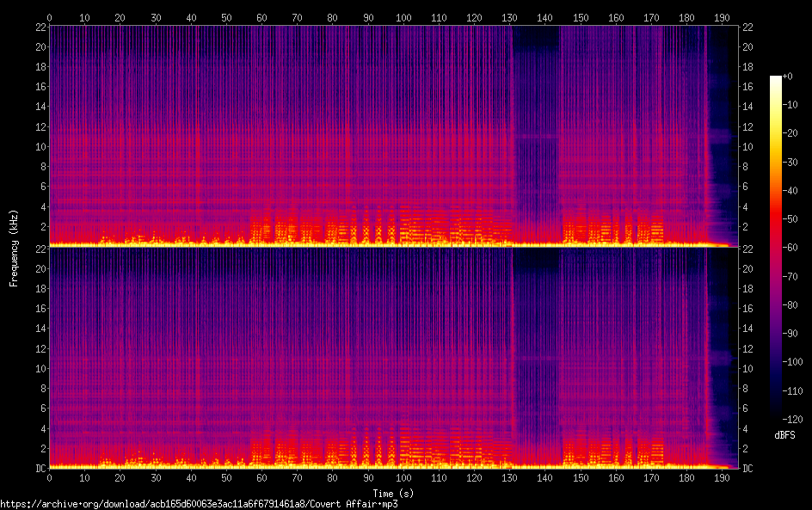Click the 'Time (s)' axis label
812x510 pixels.
394,493
